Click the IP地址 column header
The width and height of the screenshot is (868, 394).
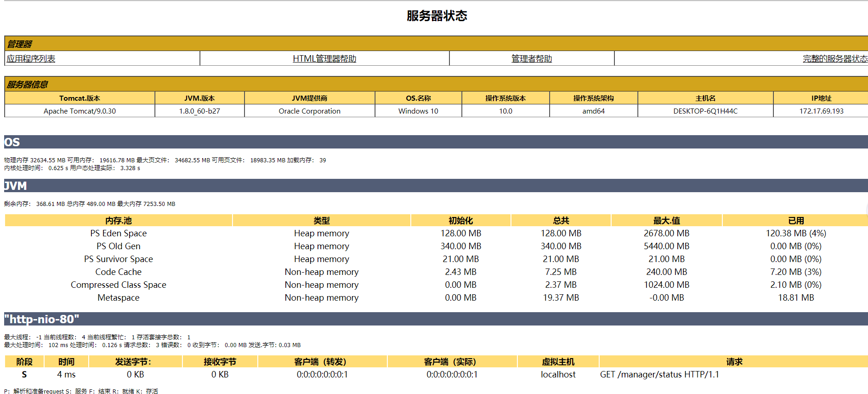821,98
